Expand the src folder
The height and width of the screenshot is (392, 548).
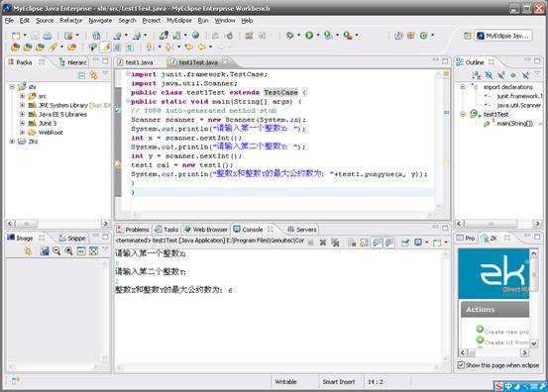pos(22,96)
